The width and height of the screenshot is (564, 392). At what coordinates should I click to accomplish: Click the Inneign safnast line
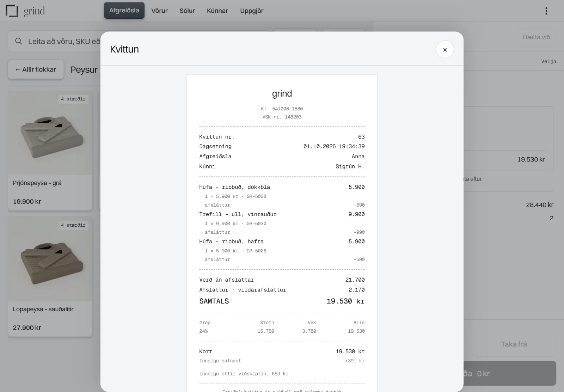pos(282,361)
